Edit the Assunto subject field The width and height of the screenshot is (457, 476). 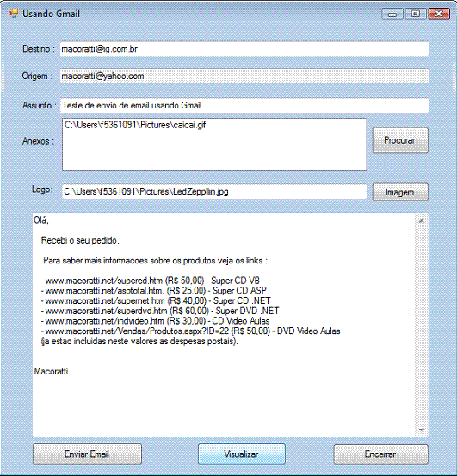[244, 105]
